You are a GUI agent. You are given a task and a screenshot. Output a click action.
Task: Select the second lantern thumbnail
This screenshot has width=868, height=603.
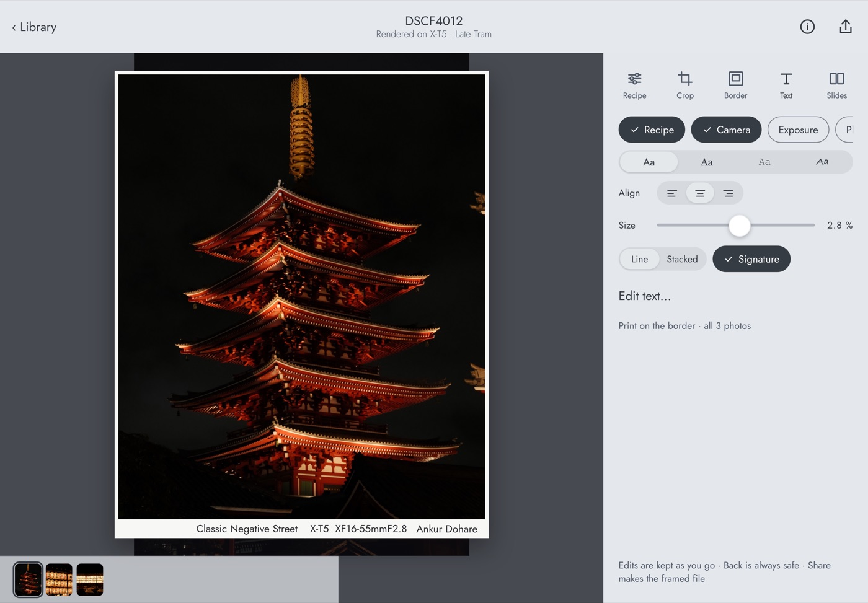click(59, 580)
